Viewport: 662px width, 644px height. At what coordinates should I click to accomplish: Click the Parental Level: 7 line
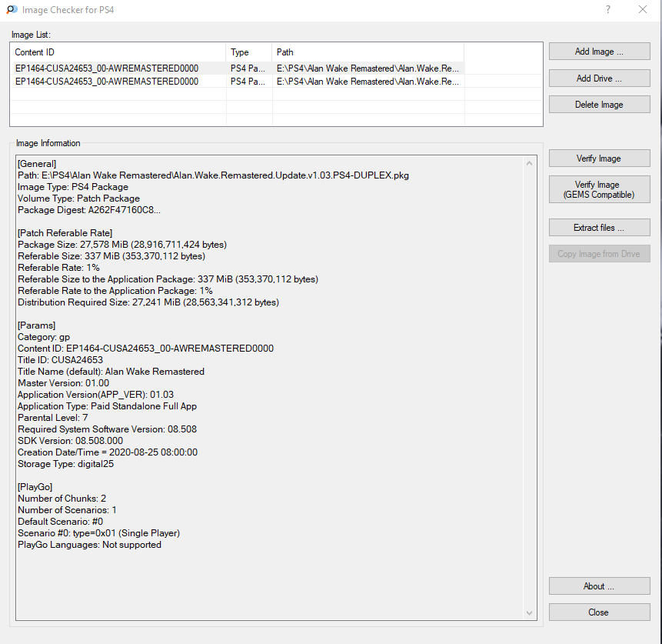(x=53, y=418)
